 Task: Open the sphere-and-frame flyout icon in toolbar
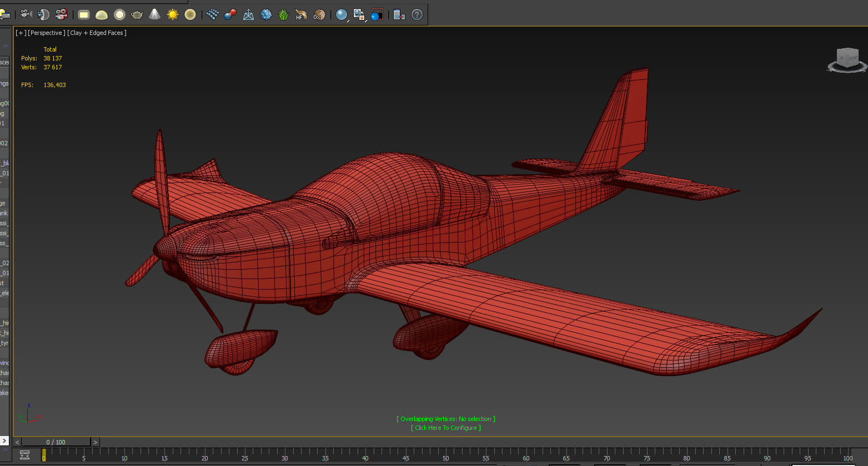(x=359, y=14)
